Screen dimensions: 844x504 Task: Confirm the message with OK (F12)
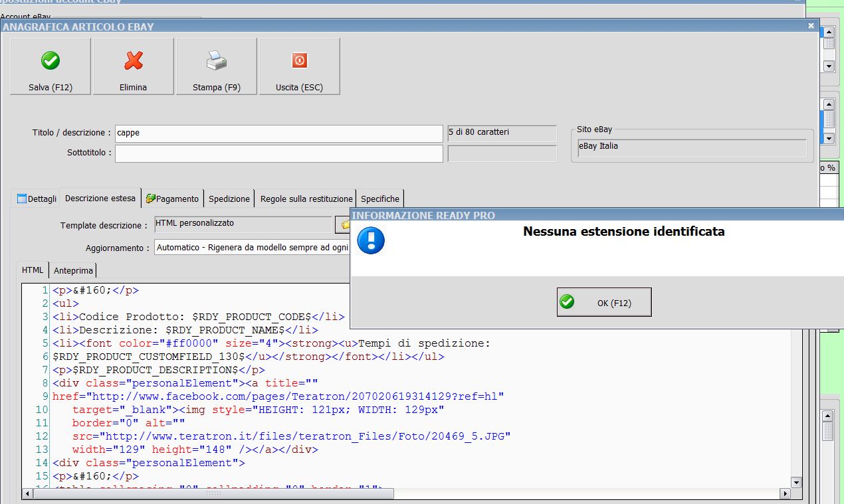pyautogui.click(x=604, y=302)
